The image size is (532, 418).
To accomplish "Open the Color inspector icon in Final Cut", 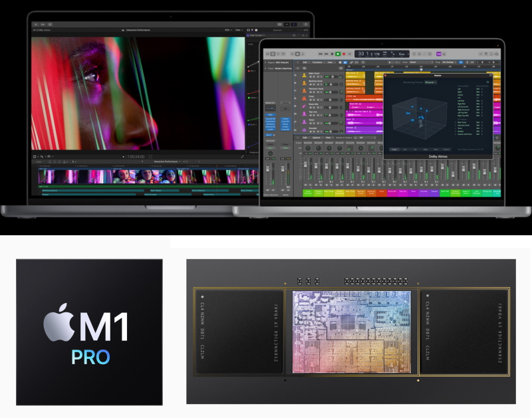I will 252,30.
